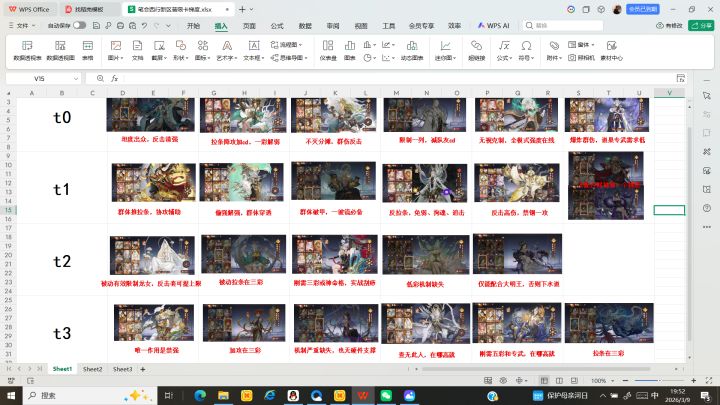Click the zoom magnifier in formula bar
The image size is (720, 405).
(100, 79)
